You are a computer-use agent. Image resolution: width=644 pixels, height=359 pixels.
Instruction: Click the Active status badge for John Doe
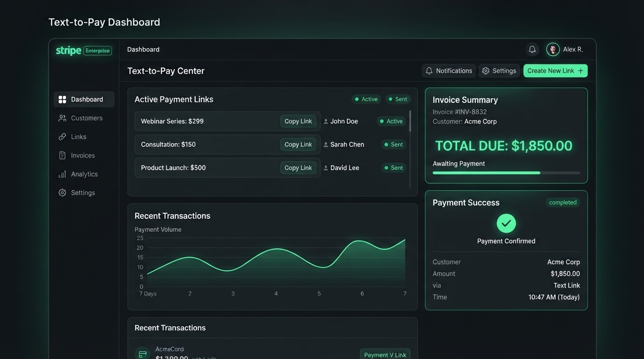pyautogui.click(x=391, y=121)
